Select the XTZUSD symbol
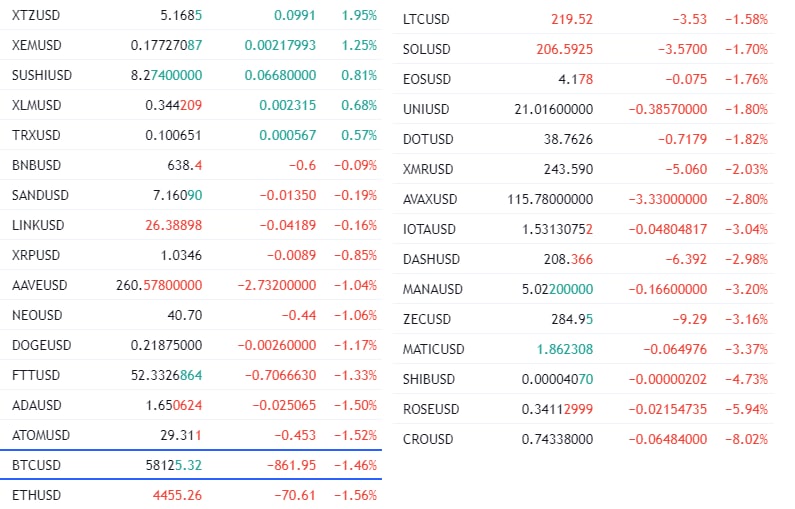Viewport: 795px width, 509px height. (x=36, y=15)
